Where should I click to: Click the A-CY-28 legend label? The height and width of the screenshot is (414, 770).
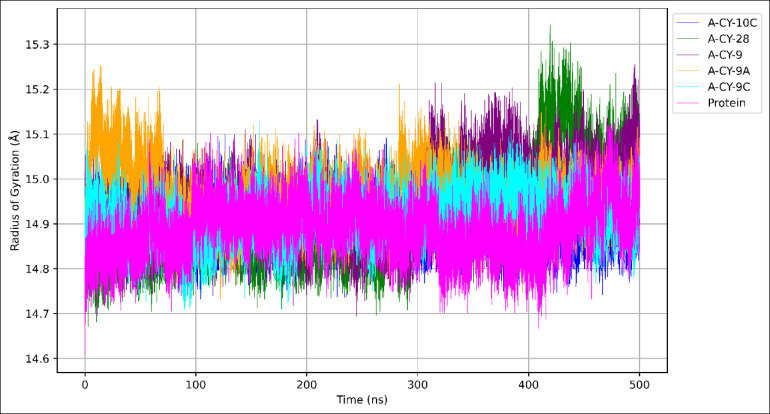728,39
